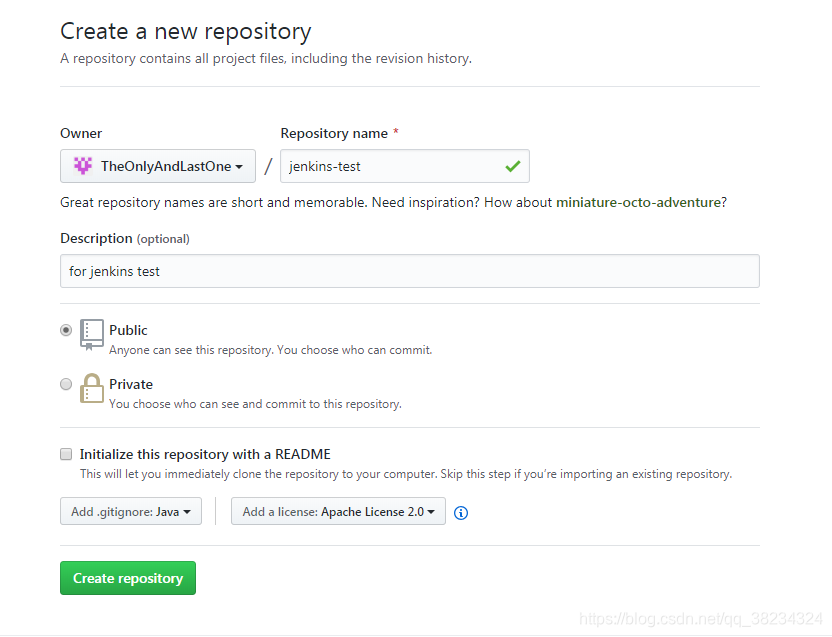Viewport: 832px width, 637px height.
Task: Click the README initialize label text
Action: point(205,454)
